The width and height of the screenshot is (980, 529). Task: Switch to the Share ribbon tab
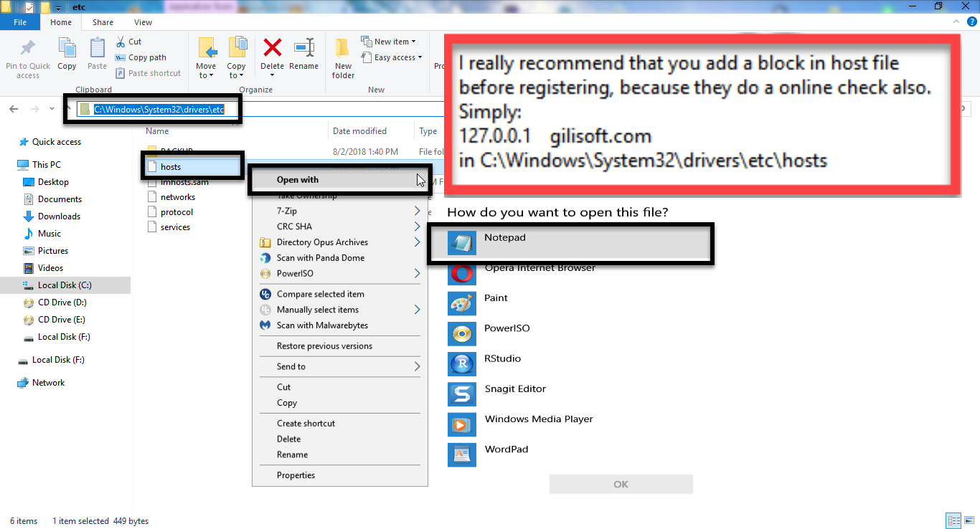[x=103, y=22]
